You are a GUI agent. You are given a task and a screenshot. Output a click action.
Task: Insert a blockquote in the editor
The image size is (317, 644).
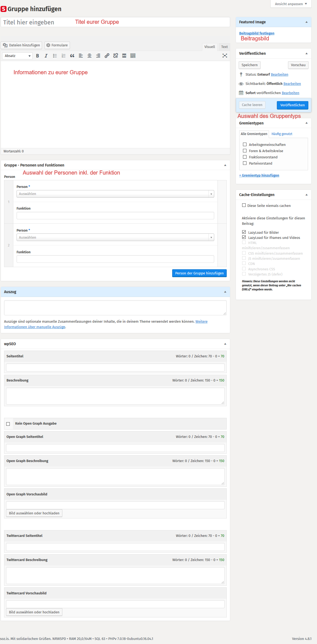(72, 56)
